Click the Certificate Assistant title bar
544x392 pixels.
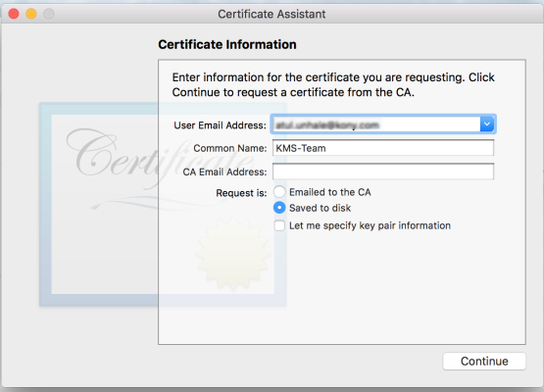272,14
